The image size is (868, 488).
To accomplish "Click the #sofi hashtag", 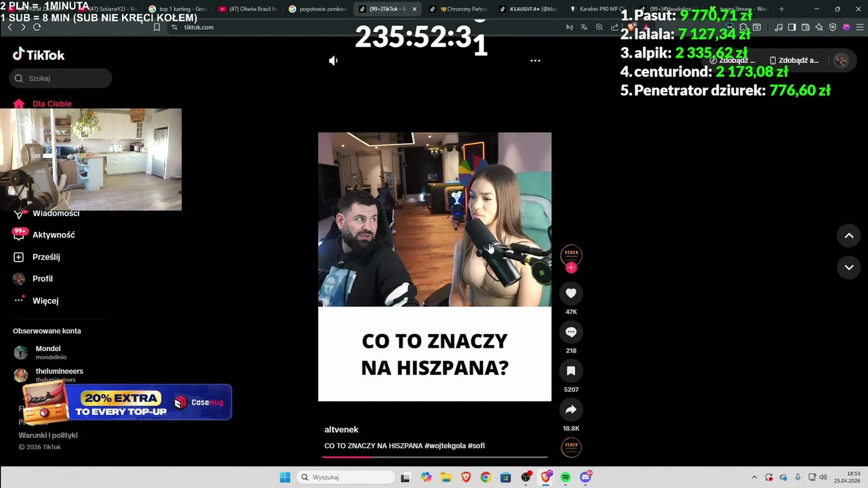I will click(x=476, y=446).
